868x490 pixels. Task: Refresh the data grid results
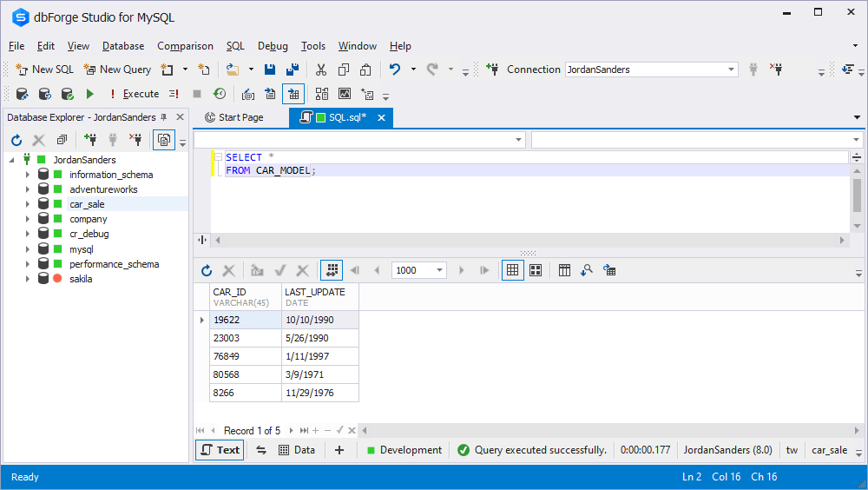point(207,270)
